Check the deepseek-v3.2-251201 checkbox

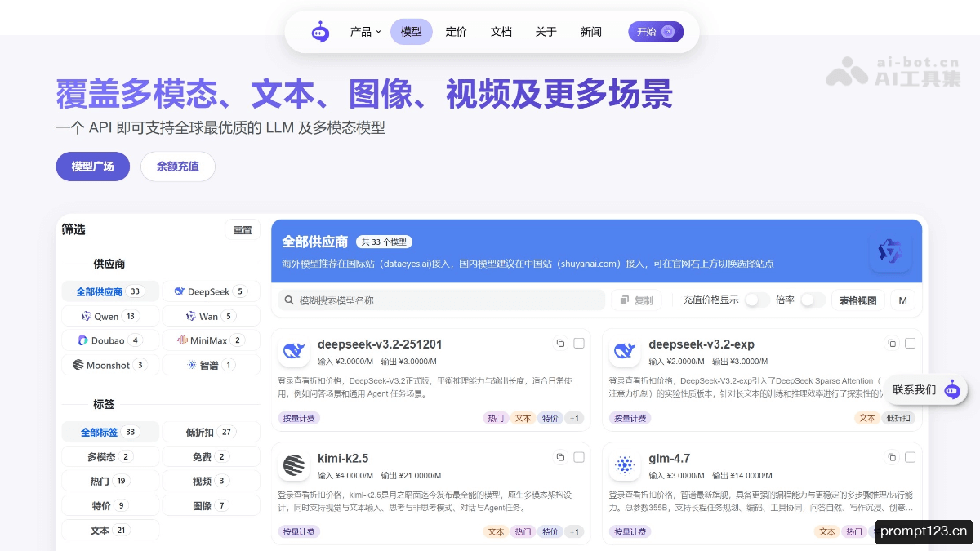[579, 344]
